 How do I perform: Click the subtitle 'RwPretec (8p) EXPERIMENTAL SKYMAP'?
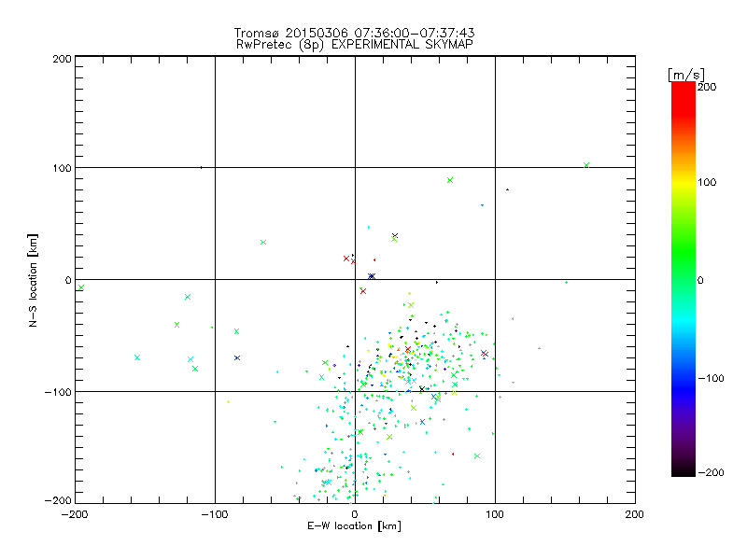coord(354,45)
